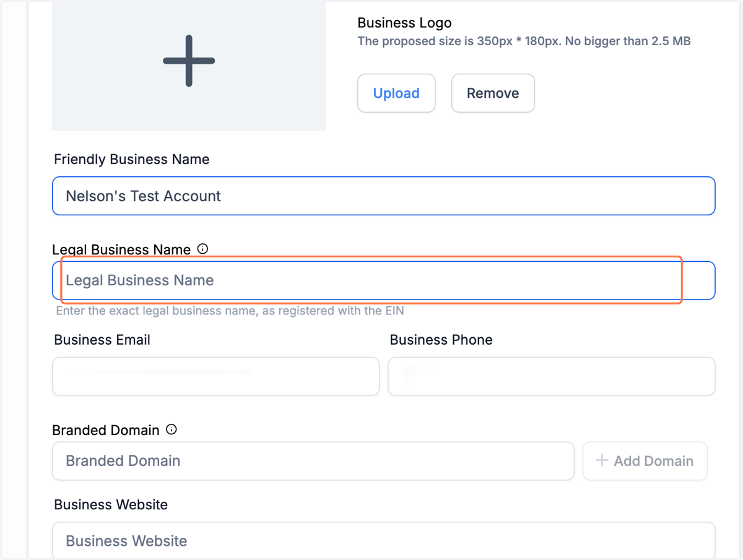This screenshot has width=743, height=560.
Task: Click the Business Phone field
Action: coord(552,376)
